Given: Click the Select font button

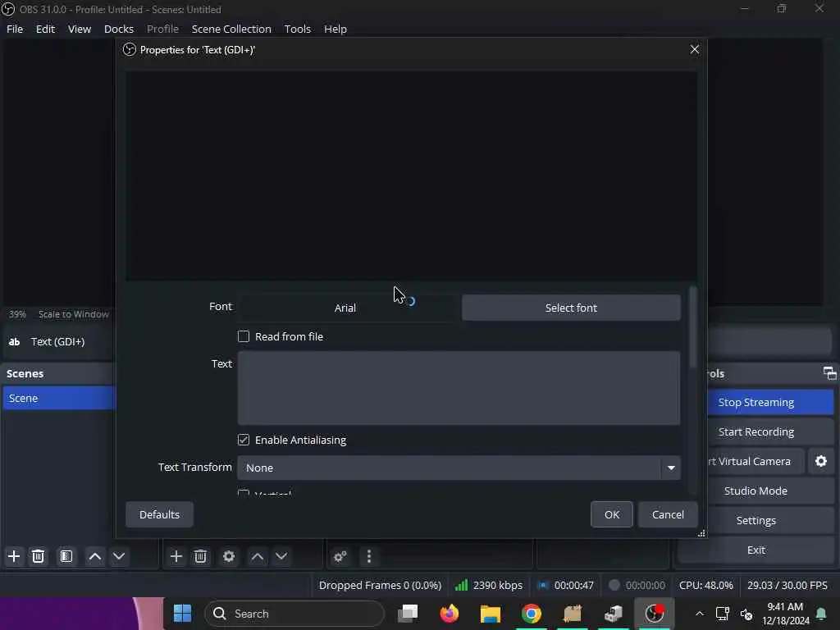Looking at the screenshot, I should point(571,308).
